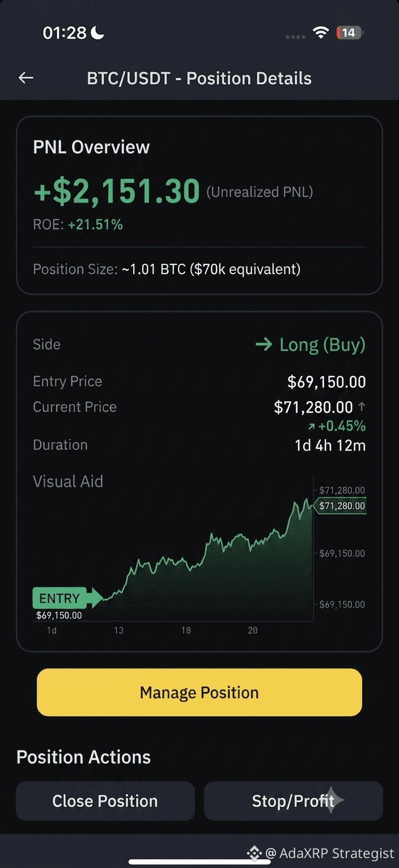This screenshot has width=399, height=868.
Task: Tap the Close Position button
Action: click(x=105, y=800)
